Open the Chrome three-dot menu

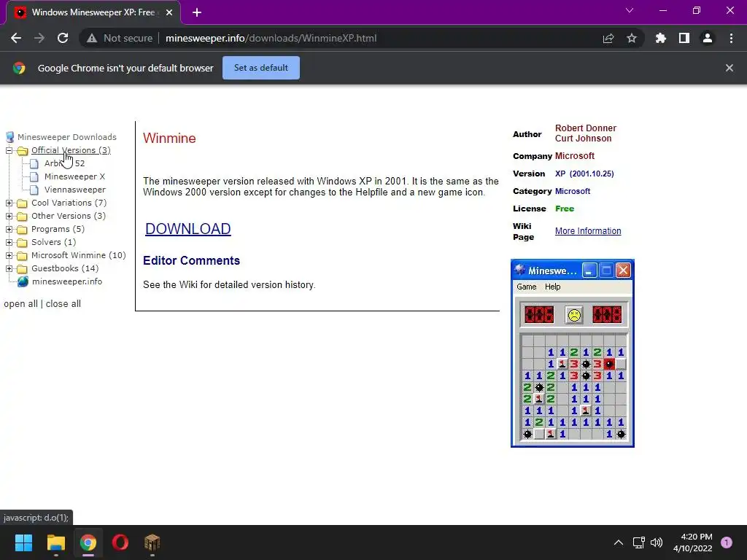pyautogui.click(x=731, y=38)
